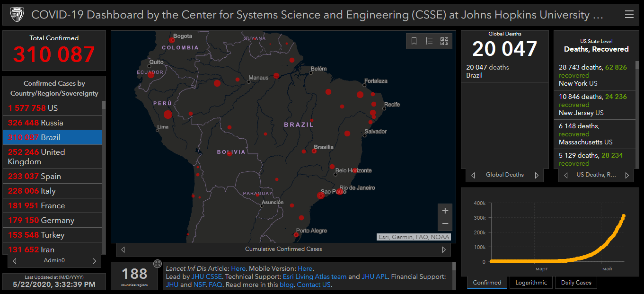
Task: Click right arrow beside US Deaths footer
Action: click(627, 175)
